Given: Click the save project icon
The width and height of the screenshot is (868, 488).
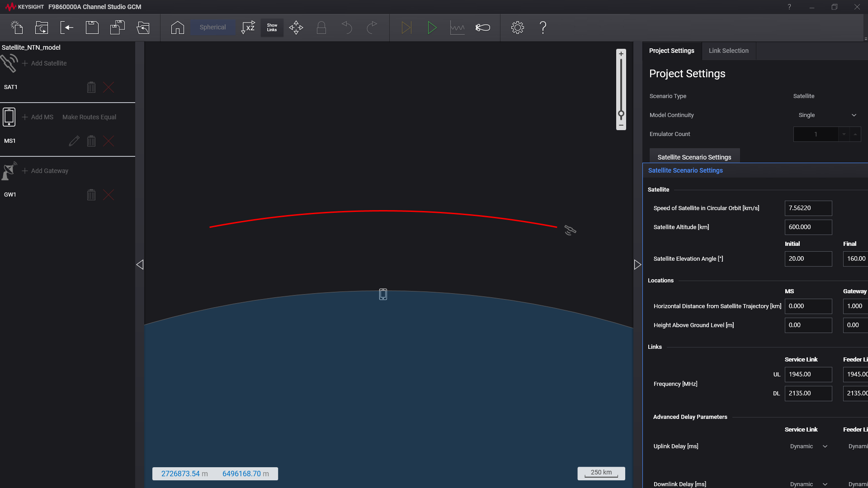Looking at the screenshot, I should [92, 28].
